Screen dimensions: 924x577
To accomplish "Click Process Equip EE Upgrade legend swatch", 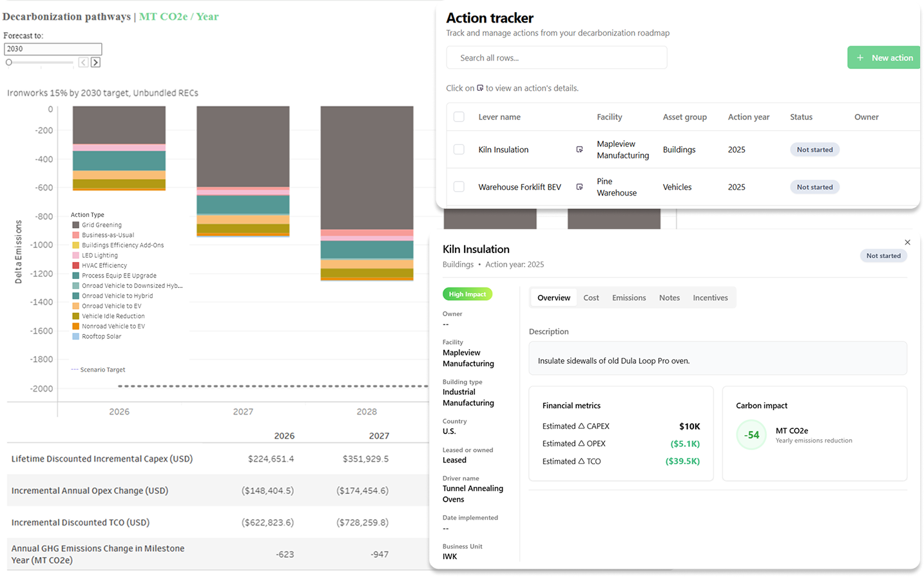I will [76, 276].
